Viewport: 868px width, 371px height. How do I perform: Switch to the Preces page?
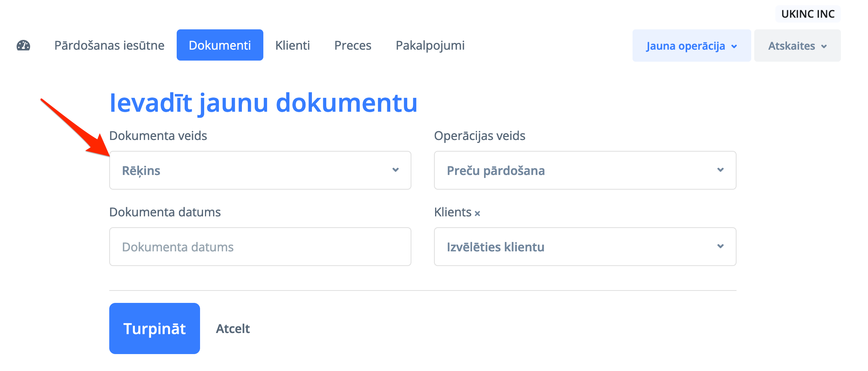click(x=353, y=46)
